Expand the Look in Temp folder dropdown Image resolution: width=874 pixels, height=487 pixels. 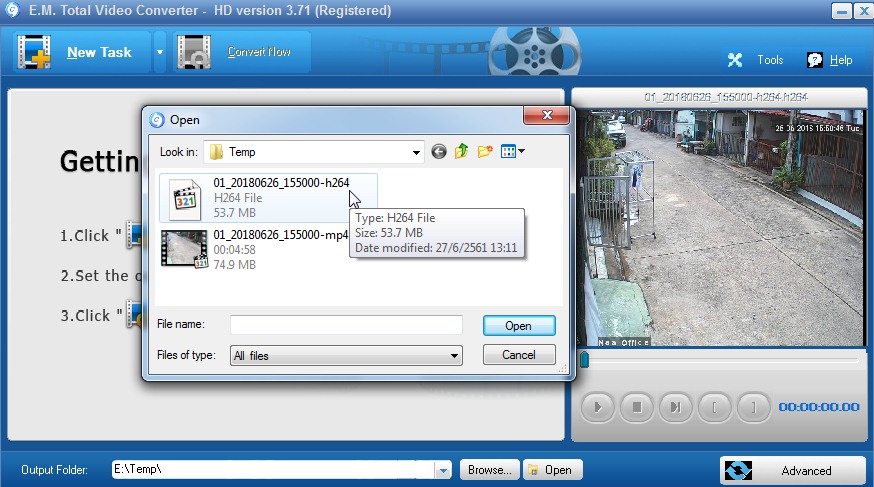point(416,152)
